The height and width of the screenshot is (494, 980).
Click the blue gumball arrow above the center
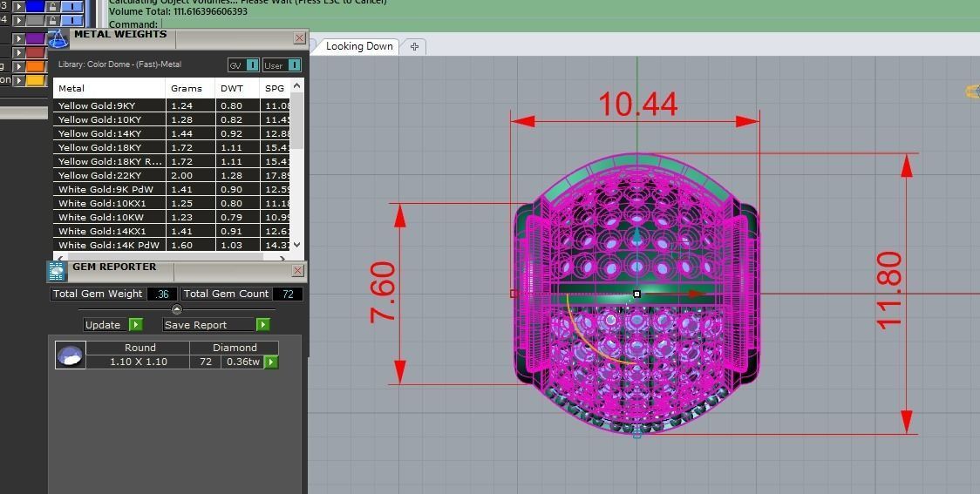click(636, 236)
